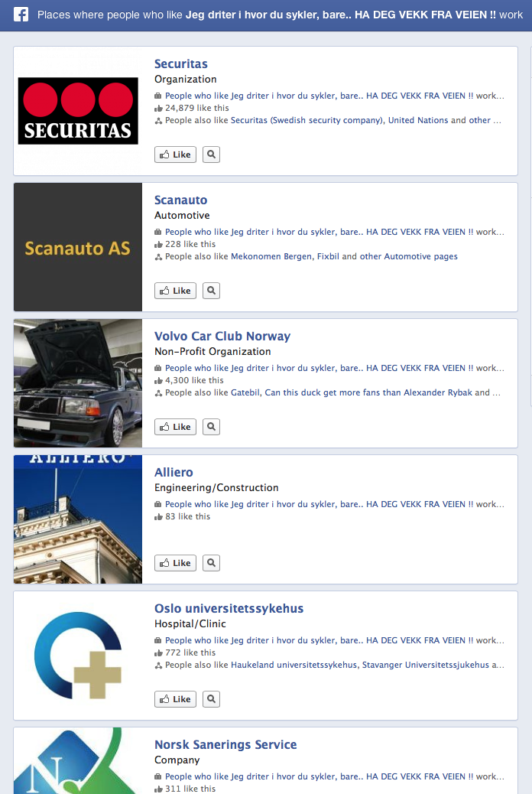The height and width of the screenshot is (794, 532).
Task: Open Fixbil link in Scanauto card
Action: [328, 256]
